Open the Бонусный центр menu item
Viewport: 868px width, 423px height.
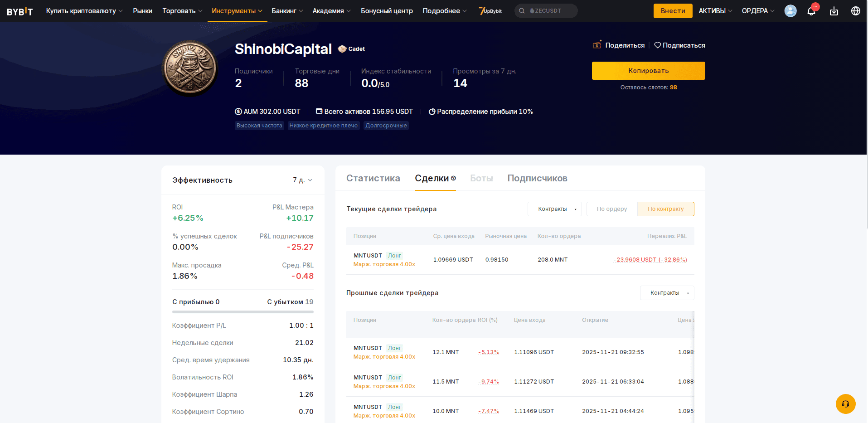pyautogui.click(x=387, y=11)
